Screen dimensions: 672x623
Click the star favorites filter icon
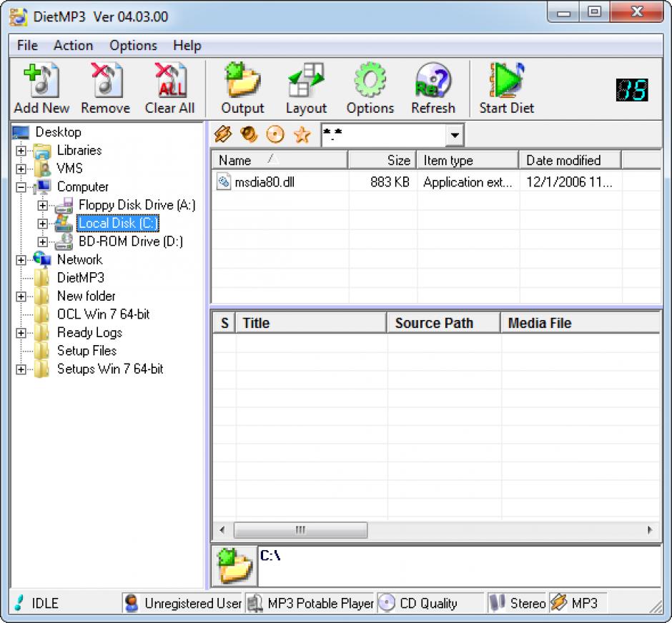click(x=302, y=134)
